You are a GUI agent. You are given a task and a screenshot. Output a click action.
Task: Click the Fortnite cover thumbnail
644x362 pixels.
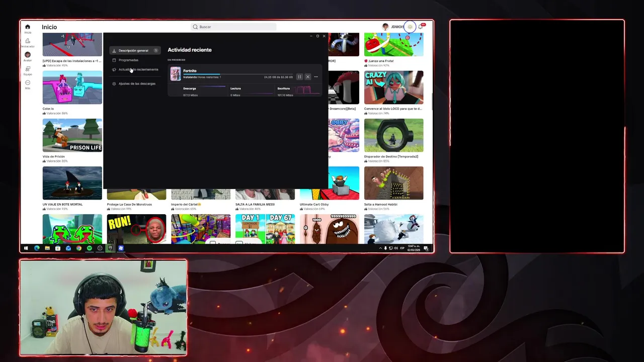175,74
